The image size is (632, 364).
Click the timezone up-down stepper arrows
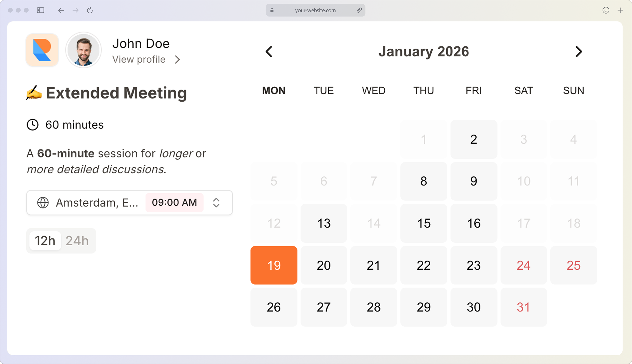point(216,203)
